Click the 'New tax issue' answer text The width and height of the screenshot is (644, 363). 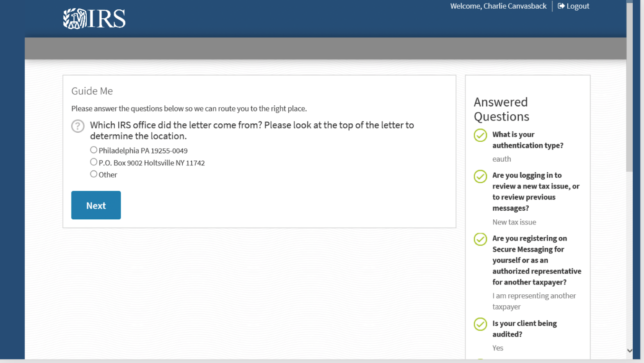click(514, 222)
